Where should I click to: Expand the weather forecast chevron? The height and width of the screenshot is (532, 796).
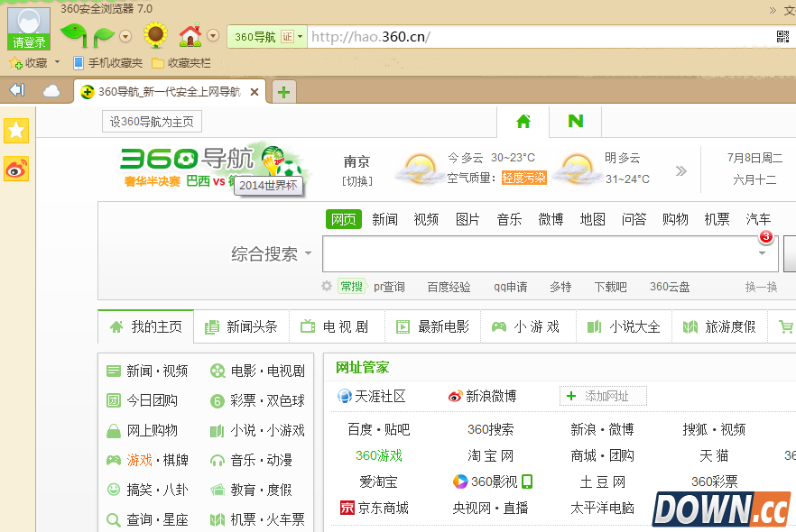coord(681,170)
